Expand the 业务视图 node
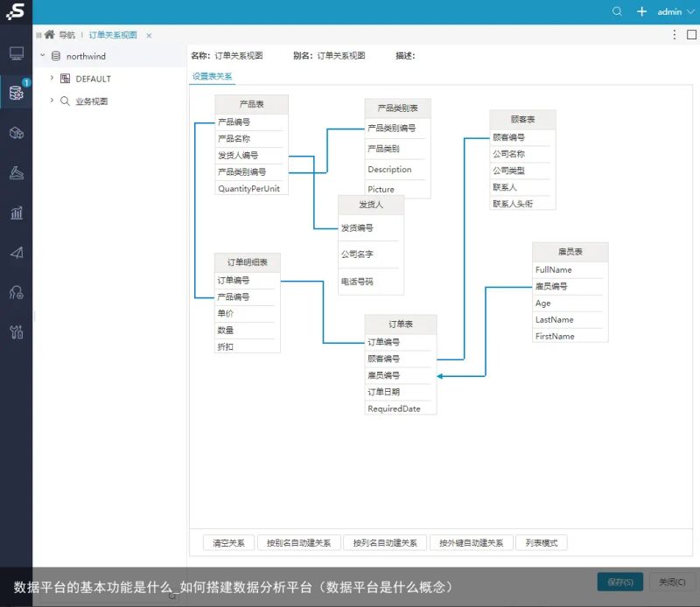700x607 pixels. tap(52, 100)
